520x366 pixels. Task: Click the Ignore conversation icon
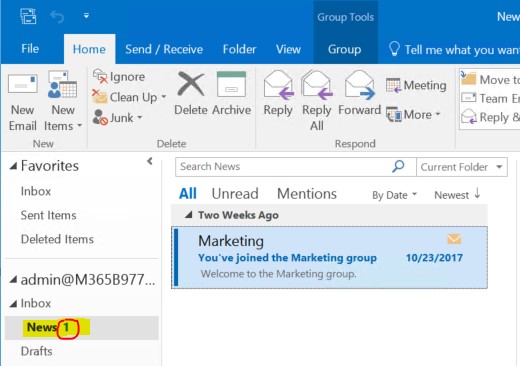100,76
